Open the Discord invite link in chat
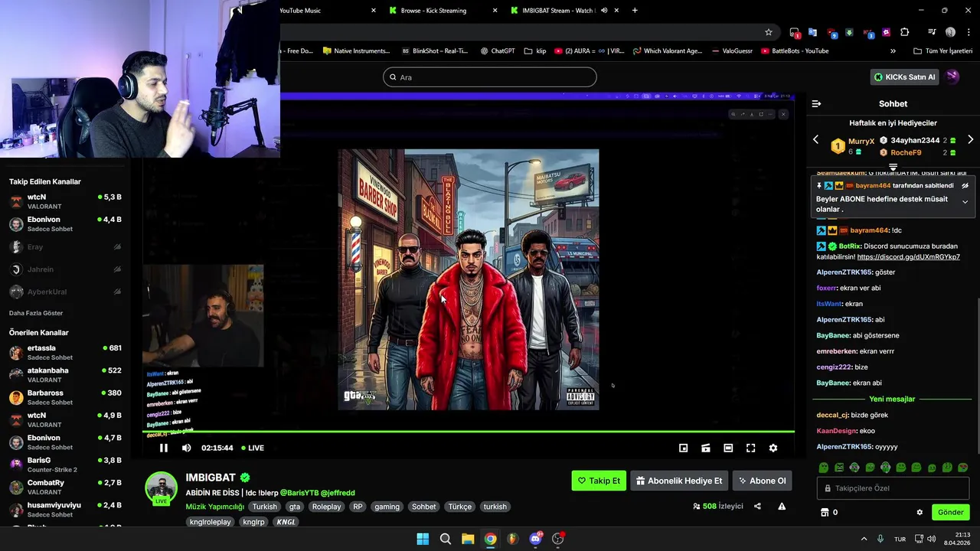This screenshot has height=551, width=980. click(x=908, y=257)
